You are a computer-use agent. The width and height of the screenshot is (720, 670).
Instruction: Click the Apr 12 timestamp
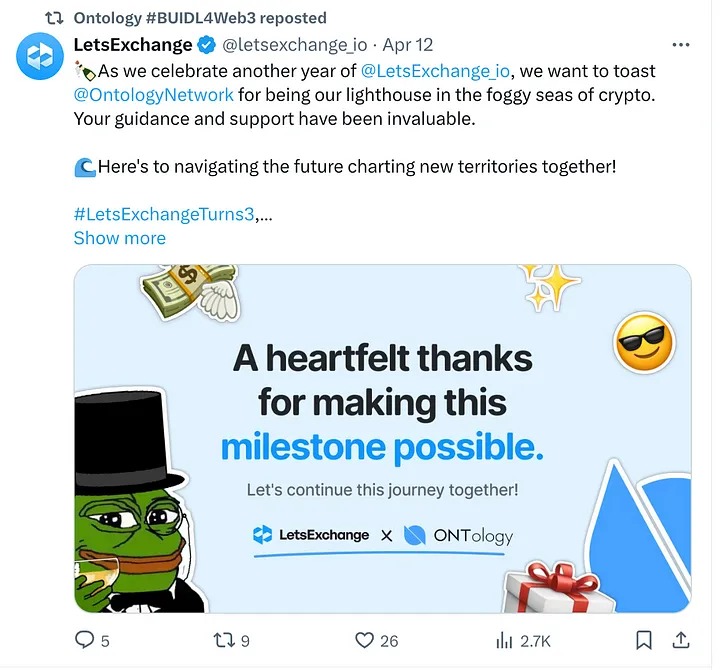tap(408, 45)
